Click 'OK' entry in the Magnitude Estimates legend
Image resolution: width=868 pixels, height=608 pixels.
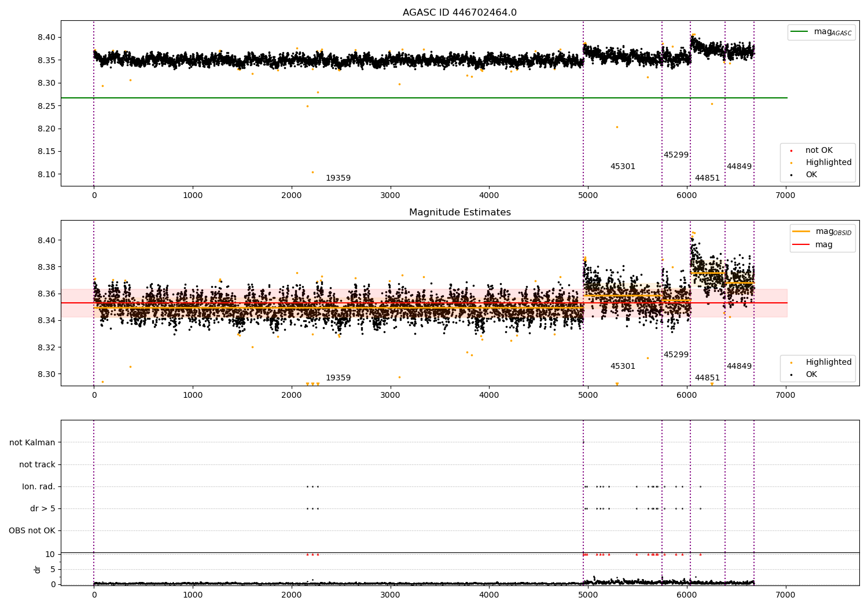click(811, 375)
